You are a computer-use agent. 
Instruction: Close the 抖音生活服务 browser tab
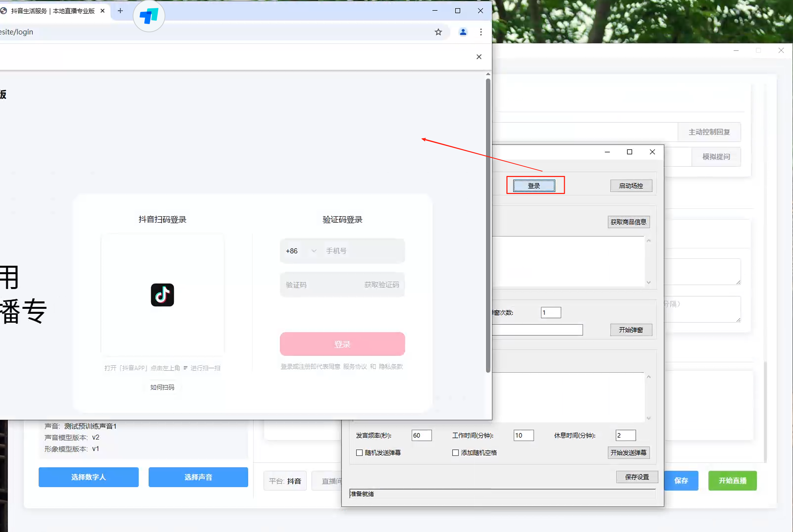pos(102,11)
